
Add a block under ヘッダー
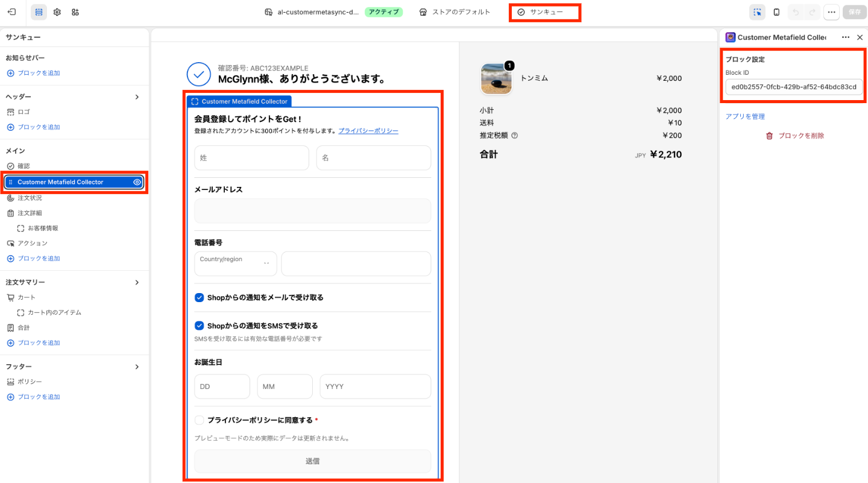(34, 127)
